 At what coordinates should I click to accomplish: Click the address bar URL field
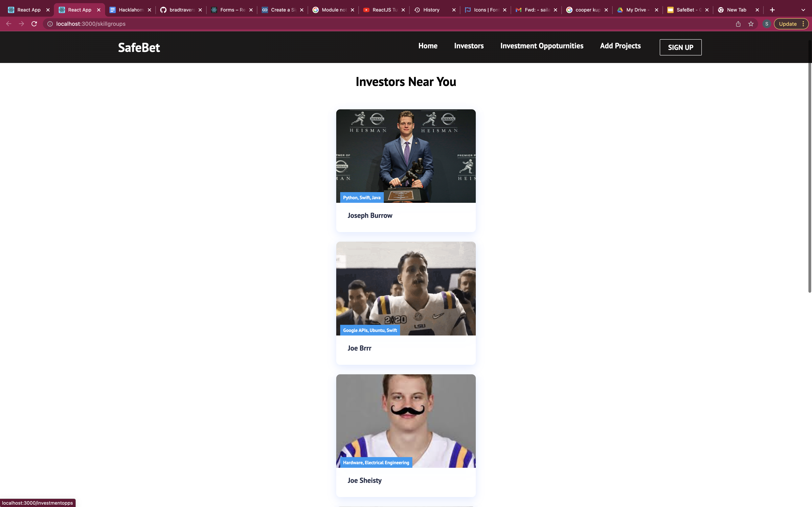point(235,24)
